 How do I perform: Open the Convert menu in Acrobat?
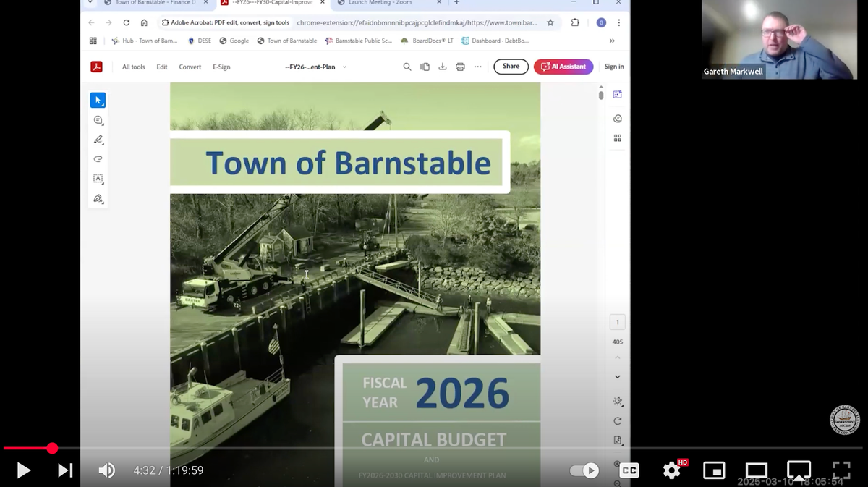pyautogui.click(x=190, y=67)
